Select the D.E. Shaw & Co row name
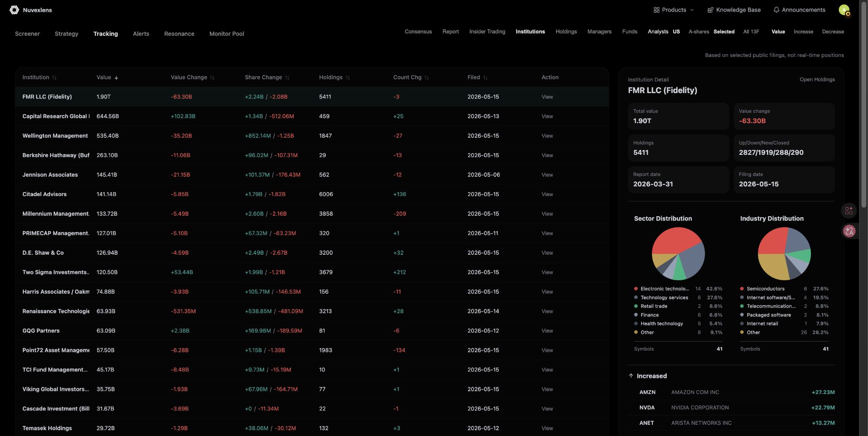Viewport: 868px width, 436px height. [x=43, y=253]
